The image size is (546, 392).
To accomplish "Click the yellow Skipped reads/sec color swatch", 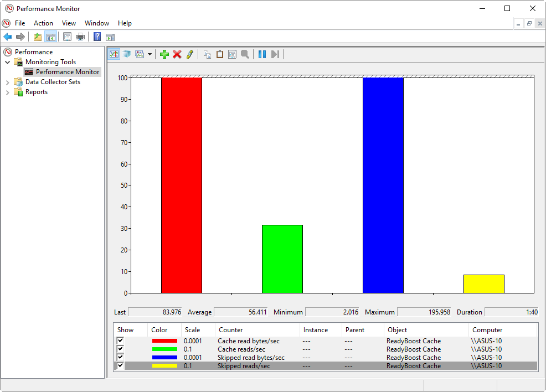I will tap(164, 366).
